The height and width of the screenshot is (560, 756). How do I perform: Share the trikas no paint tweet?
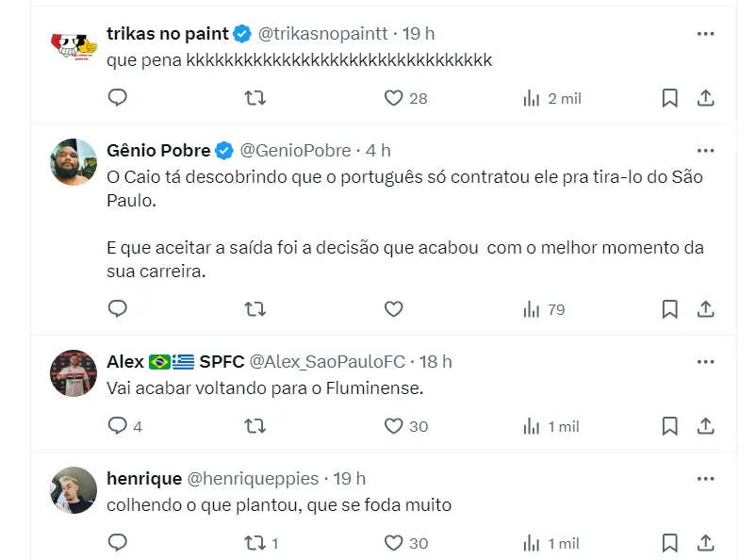tap(705, 98)
